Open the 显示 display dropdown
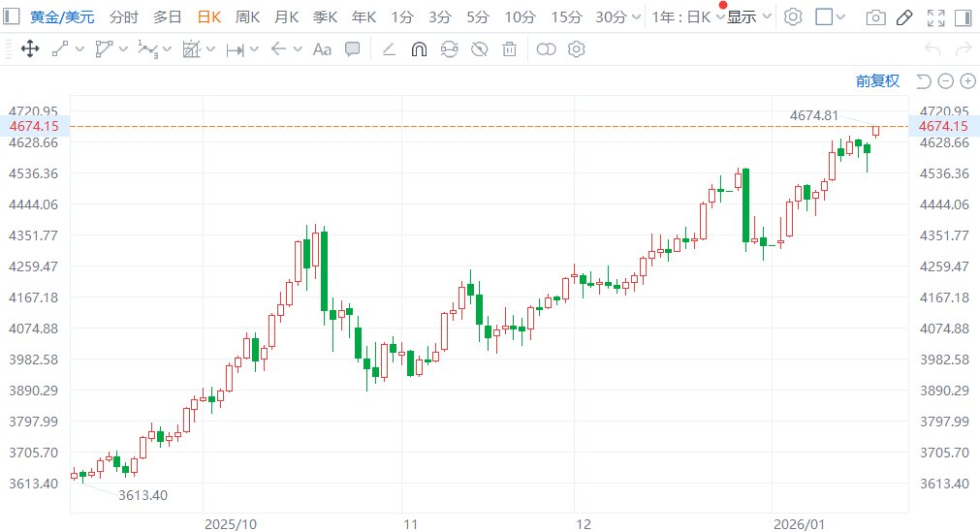The image size is (980, 532). click(749, 17)
